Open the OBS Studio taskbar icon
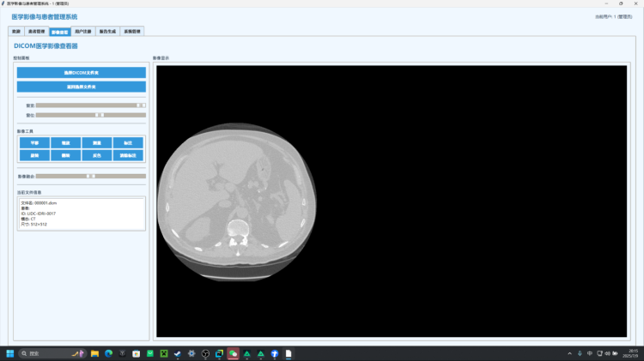The image size is (644, 361). point(205,353)
